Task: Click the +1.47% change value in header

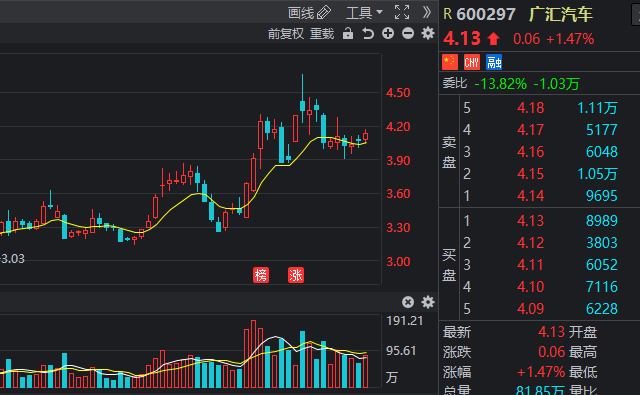Action: tap(570, 39)
